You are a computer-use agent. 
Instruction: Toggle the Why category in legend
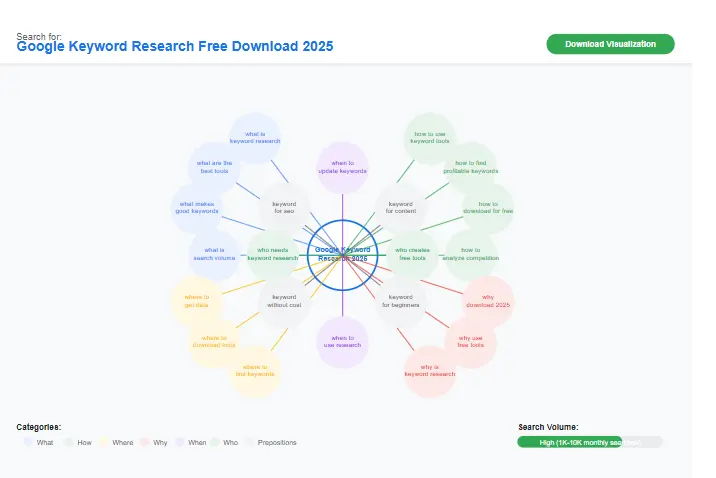(x=154, y=442)
